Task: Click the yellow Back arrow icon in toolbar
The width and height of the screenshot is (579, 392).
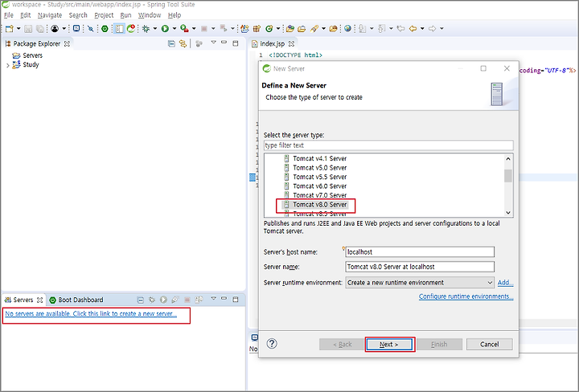Action: coord(413,28)
